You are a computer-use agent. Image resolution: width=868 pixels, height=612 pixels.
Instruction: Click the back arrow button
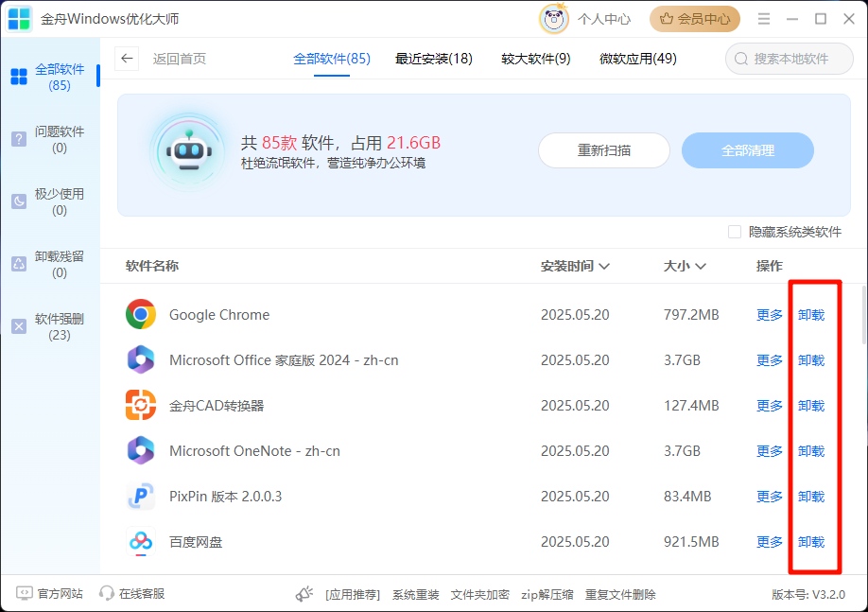[x=127, y=59]
